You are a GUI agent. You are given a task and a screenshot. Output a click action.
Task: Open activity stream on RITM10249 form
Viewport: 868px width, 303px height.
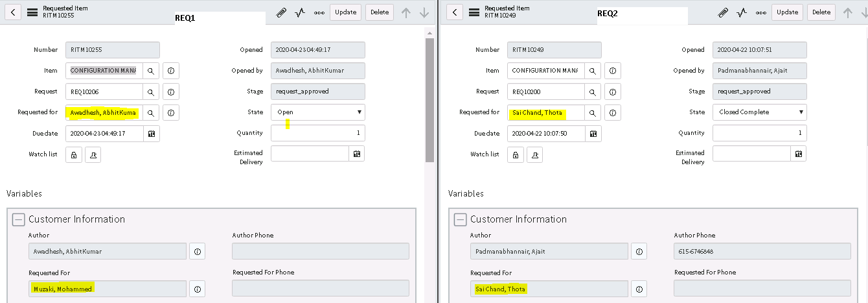coord(742,12)
